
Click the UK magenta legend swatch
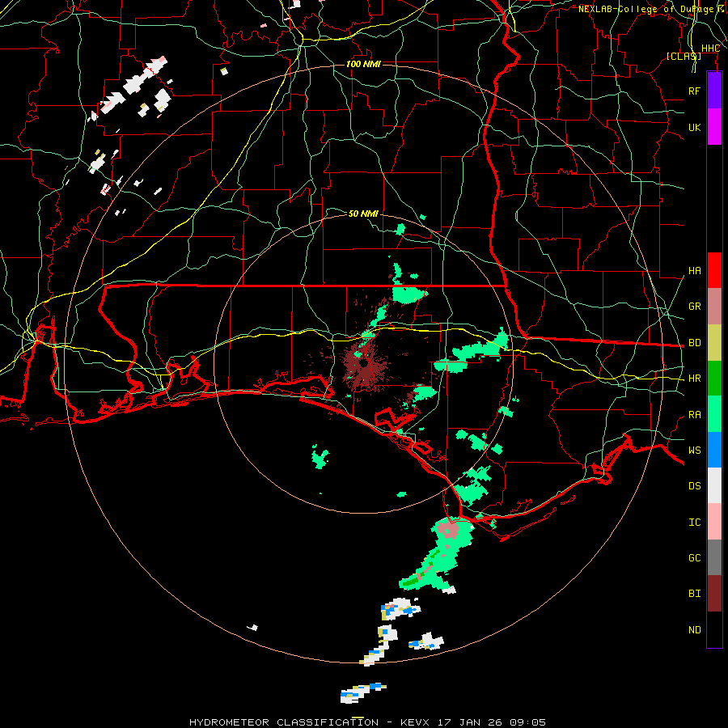tap(714, 127)
